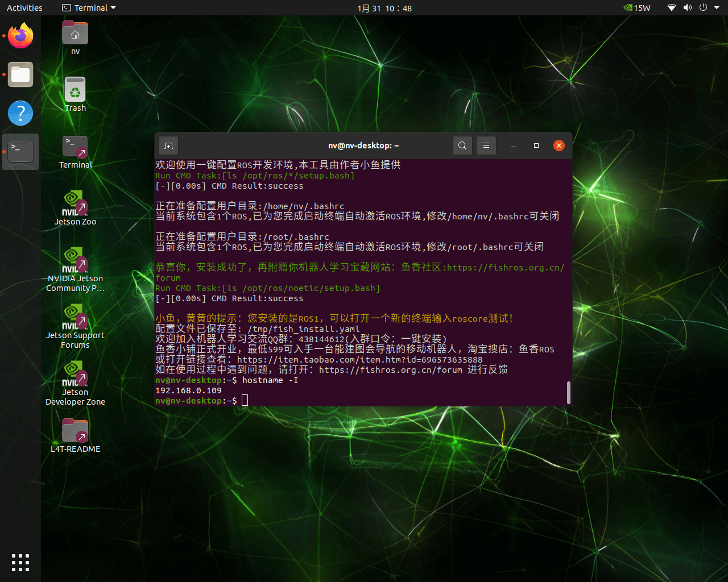This screenshot has width=728, height=582.
Task: Select the L4T-README folder shortcut
Action: [x=75, y=433]
